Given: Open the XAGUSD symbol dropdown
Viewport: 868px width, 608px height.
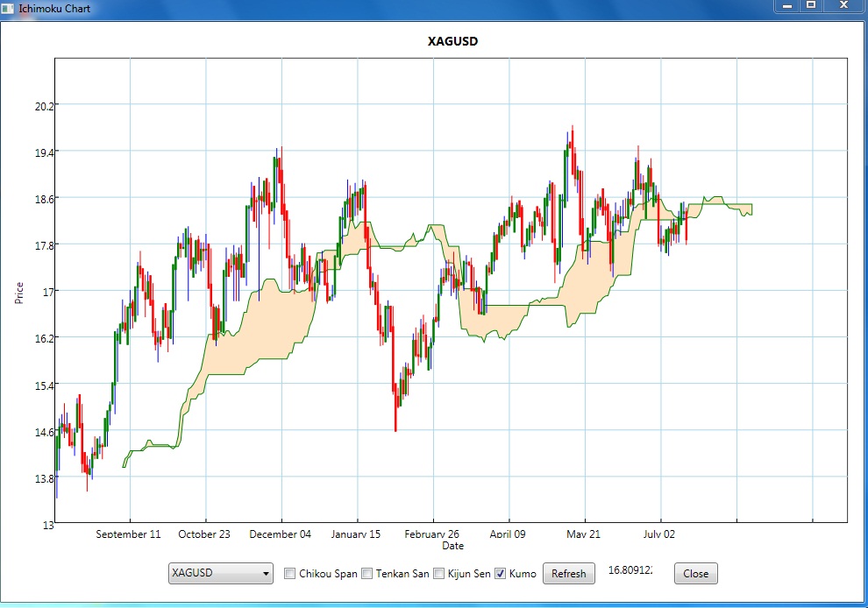Looking at the screenshot, I should (x=221, y=574).
